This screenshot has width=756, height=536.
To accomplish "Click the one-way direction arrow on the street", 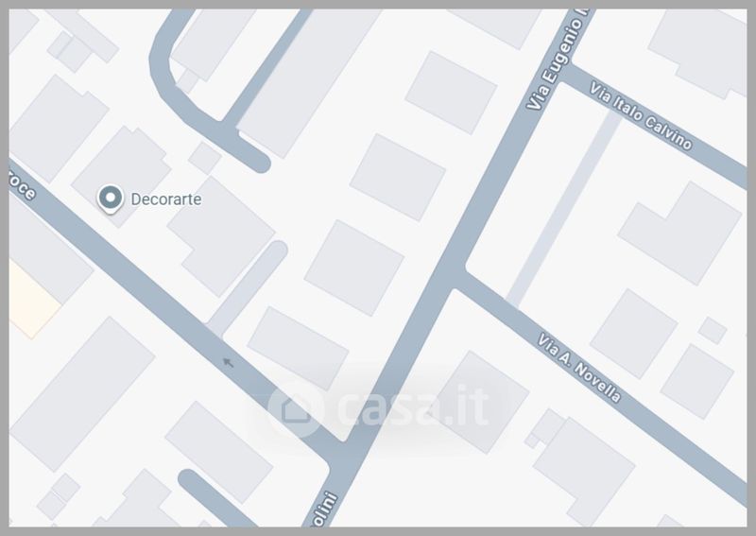I will coord(228,362).
